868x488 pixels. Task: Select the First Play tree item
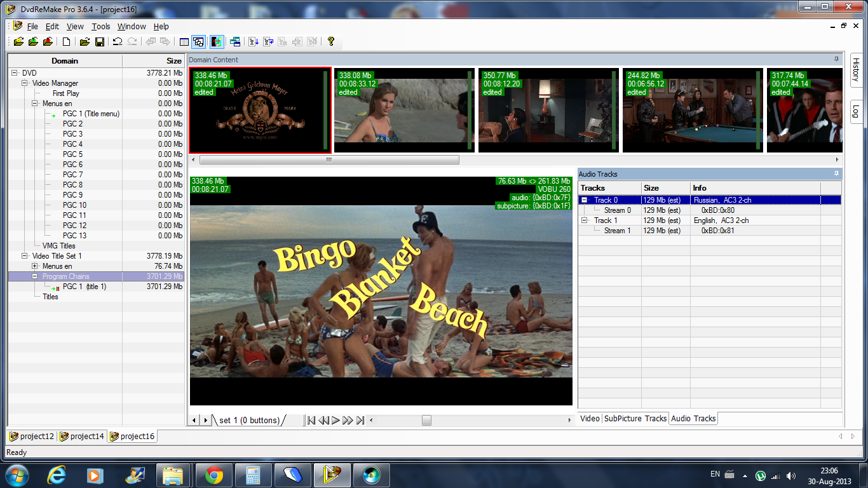pos(65,93)
